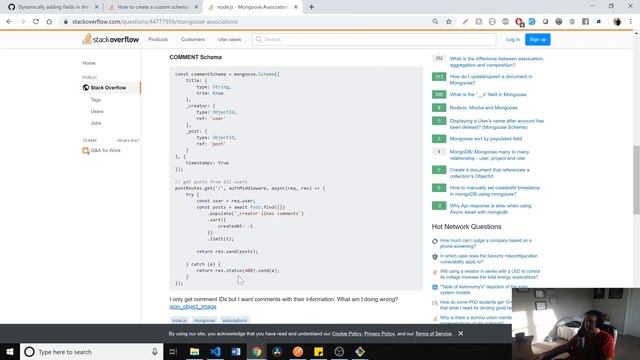Click the browser back arrow
640x360 pixels.
[x=9, y=22]
